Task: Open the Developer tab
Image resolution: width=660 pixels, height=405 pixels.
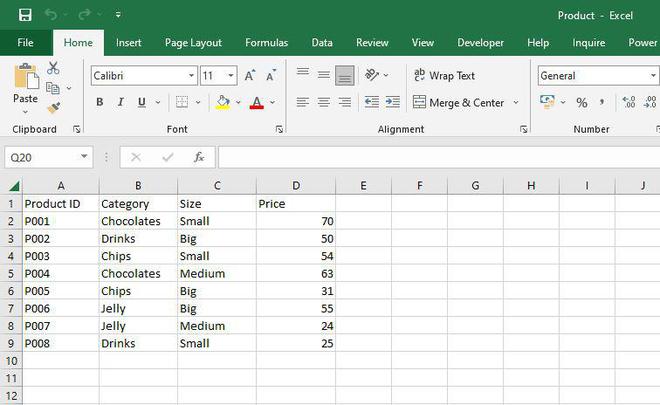Action: (480, 43)
